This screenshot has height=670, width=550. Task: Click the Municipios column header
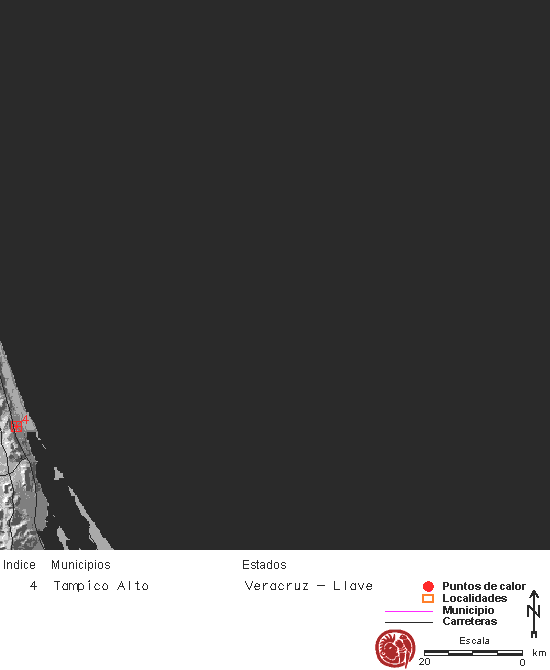81,565
